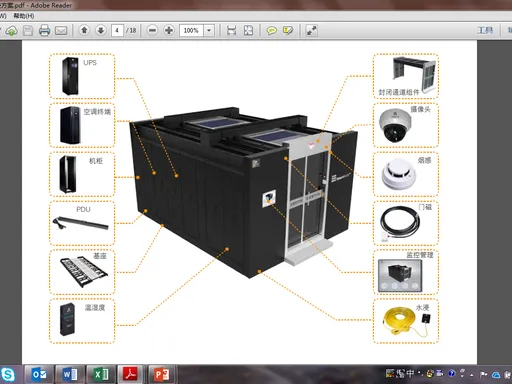The image size is (512, 384).
Task: Click the page number field showing 4
Action: (x=117, y=31)
